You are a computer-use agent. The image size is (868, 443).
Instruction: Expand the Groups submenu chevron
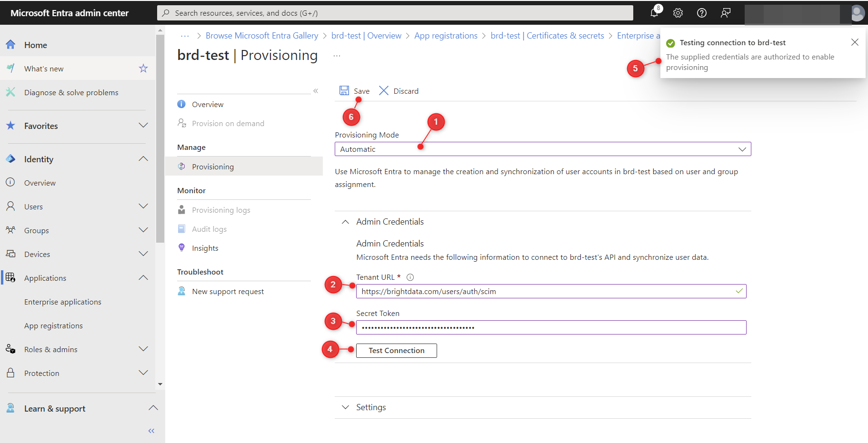pyautogui.click(x=143, y=230)
